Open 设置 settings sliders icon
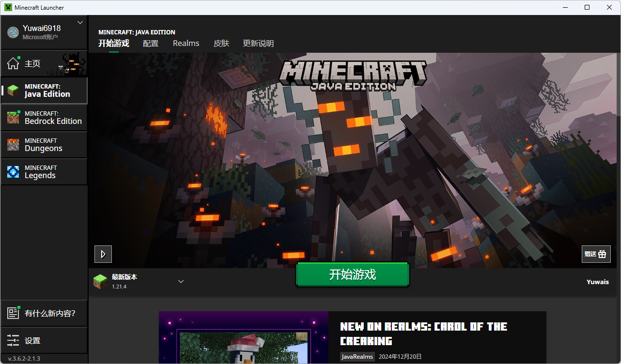 pos(13,340)
